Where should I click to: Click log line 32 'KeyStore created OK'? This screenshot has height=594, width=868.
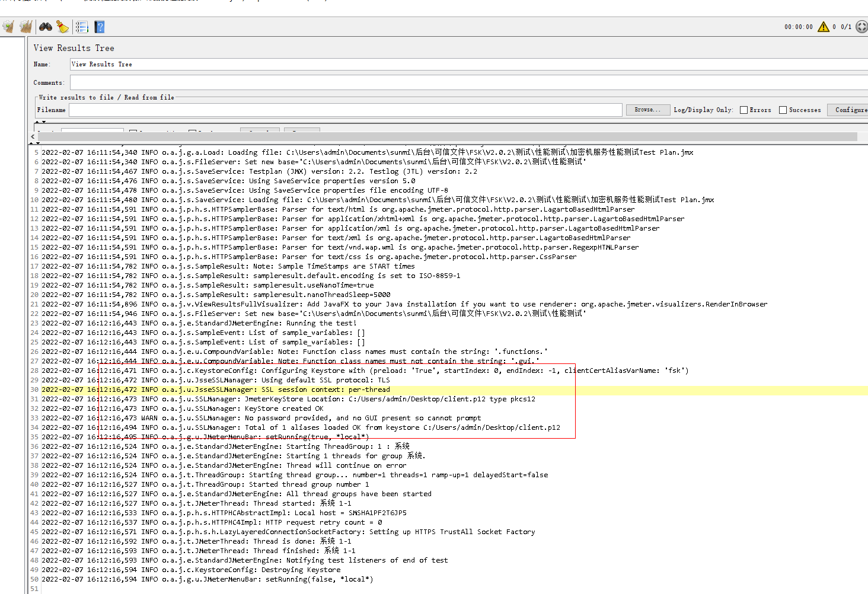click(x=183, y=408)
